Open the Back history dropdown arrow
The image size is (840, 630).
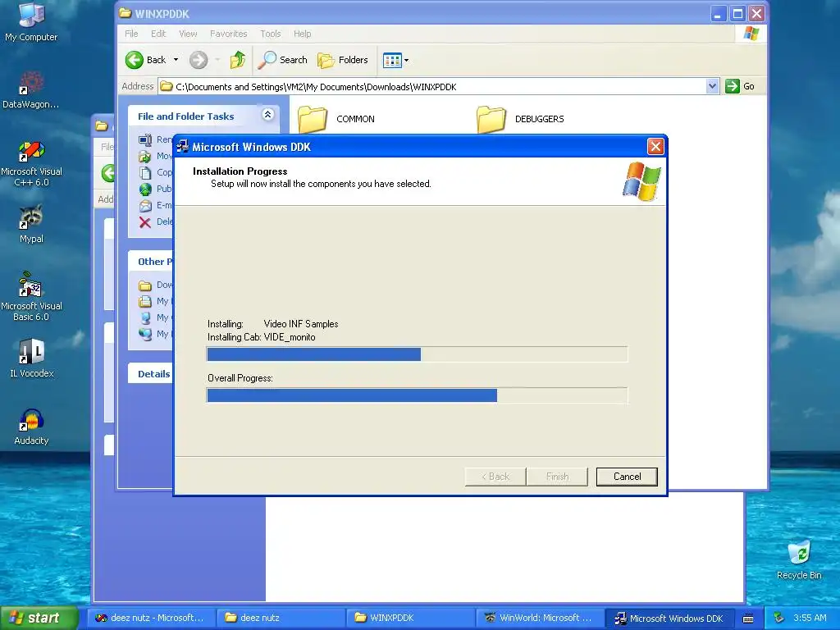click(x=176, y=60)
